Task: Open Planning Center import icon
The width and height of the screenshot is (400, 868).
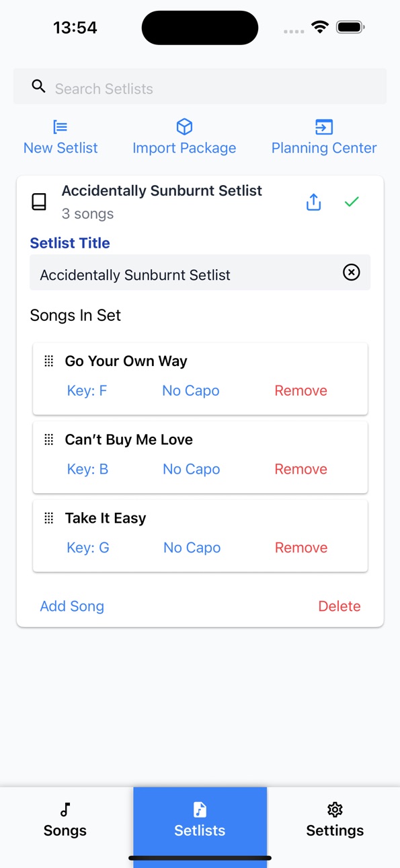Action: click(324, 126)
